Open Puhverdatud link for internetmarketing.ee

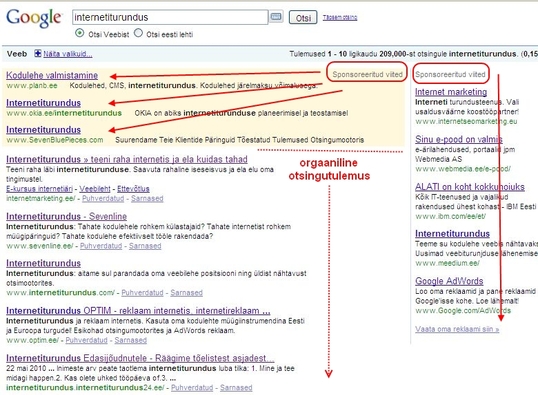(x=103, y=198)
